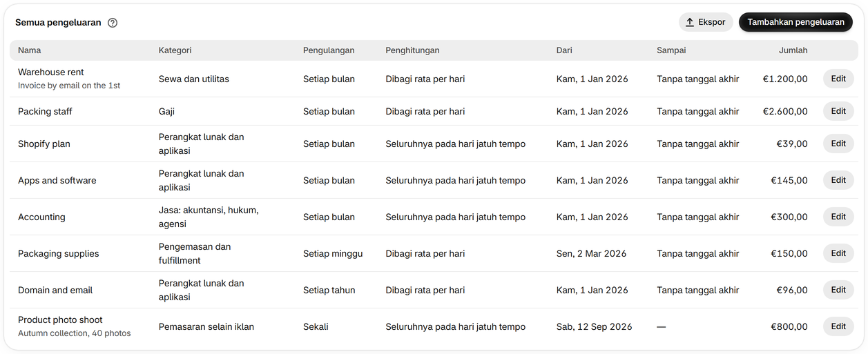868x354 pixels.
Task: Click Perangkat lunak dan aplikasi in Shopify plan row
Action: point(202,144)
